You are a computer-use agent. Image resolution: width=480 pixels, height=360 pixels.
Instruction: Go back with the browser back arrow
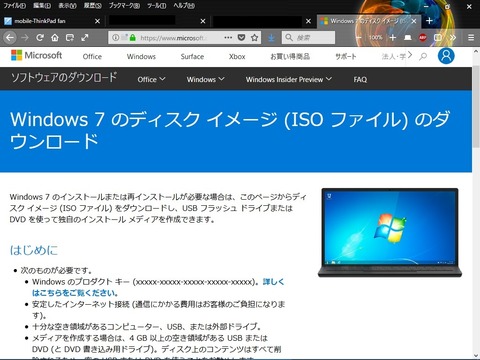click(10, 38)
